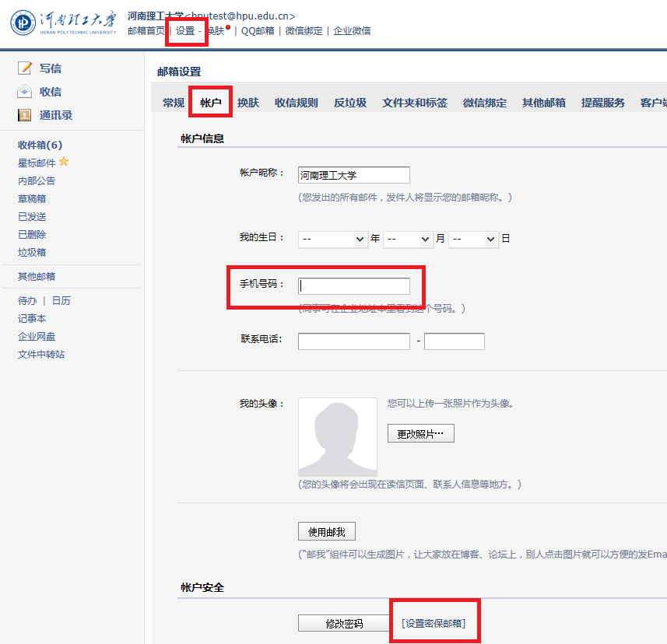
Task: Click the 帐户昵称 text field
Action: coord(354,176)
